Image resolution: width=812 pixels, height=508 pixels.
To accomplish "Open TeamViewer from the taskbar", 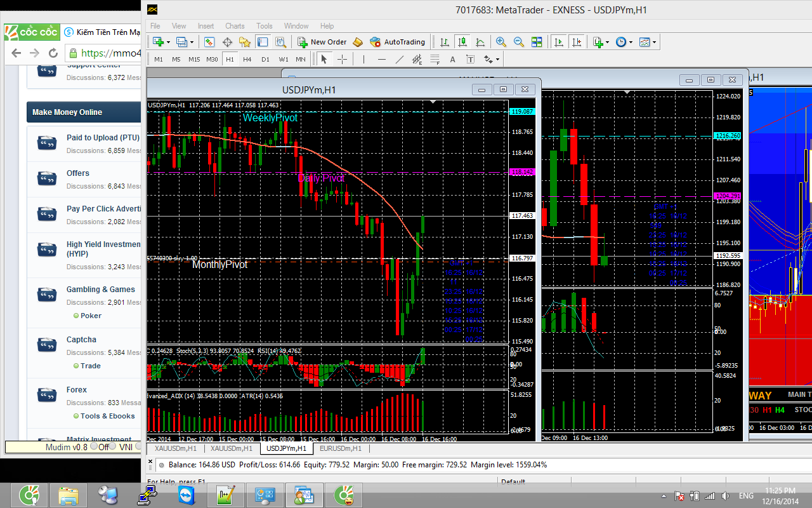I will [x=188, y=495].
